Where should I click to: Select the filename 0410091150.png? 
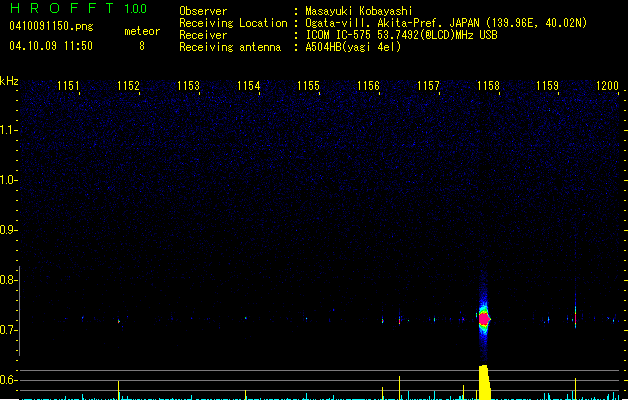[51, 28]
